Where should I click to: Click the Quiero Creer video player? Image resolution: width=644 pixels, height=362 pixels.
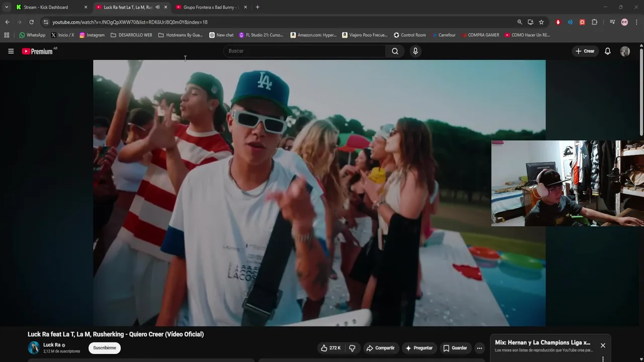tap(319, 193)
